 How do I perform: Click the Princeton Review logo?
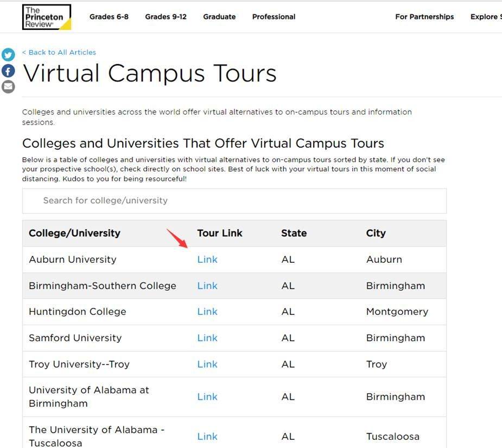pos(46,17)
